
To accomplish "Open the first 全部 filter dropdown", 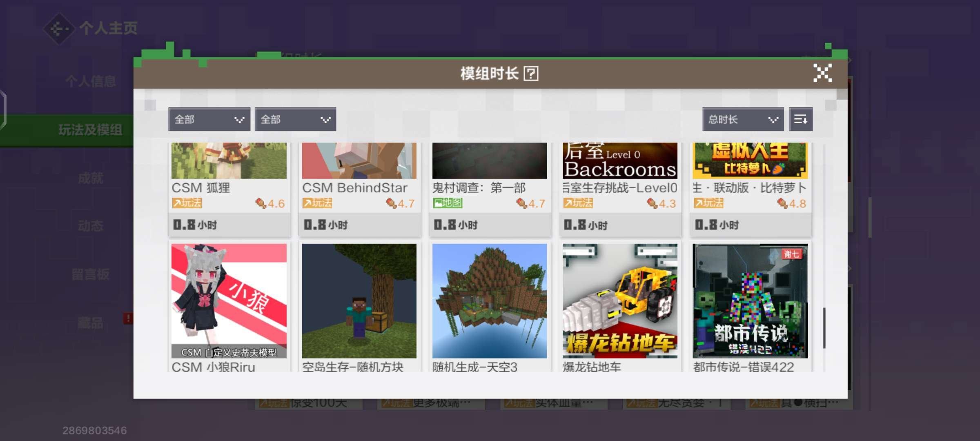I will 209,119.
